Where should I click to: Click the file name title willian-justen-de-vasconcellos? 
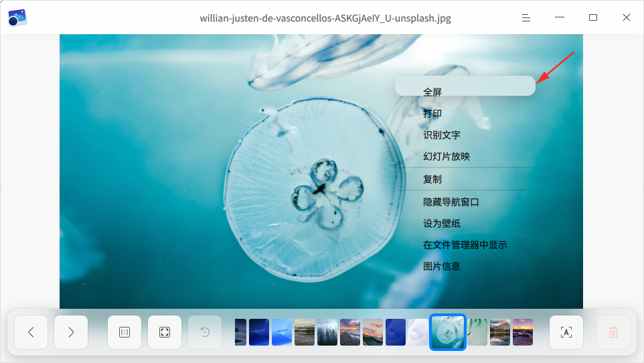coord(325,18)
